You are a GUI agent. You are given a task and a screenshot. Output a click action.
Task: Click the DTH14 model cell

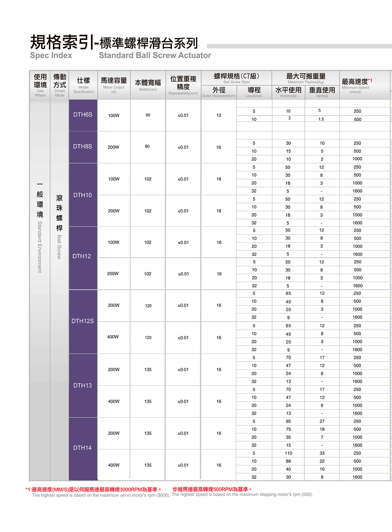click(x=83, y=448)
